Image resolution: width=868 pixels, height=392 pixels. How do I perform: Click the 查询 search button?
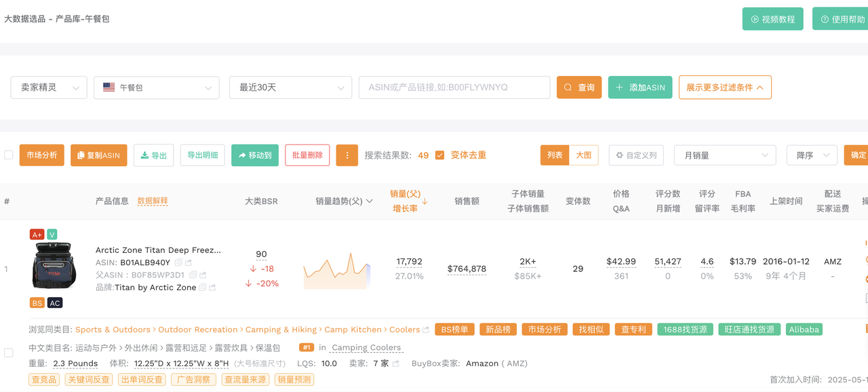coord(579,87)
